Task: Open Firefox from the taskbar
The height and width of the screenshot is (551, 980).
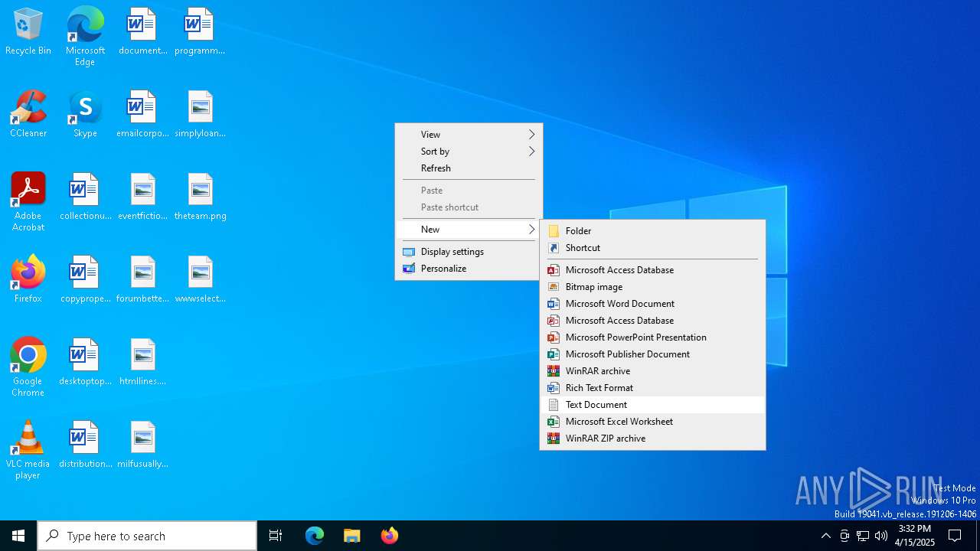Action: (x=390, y=536)
